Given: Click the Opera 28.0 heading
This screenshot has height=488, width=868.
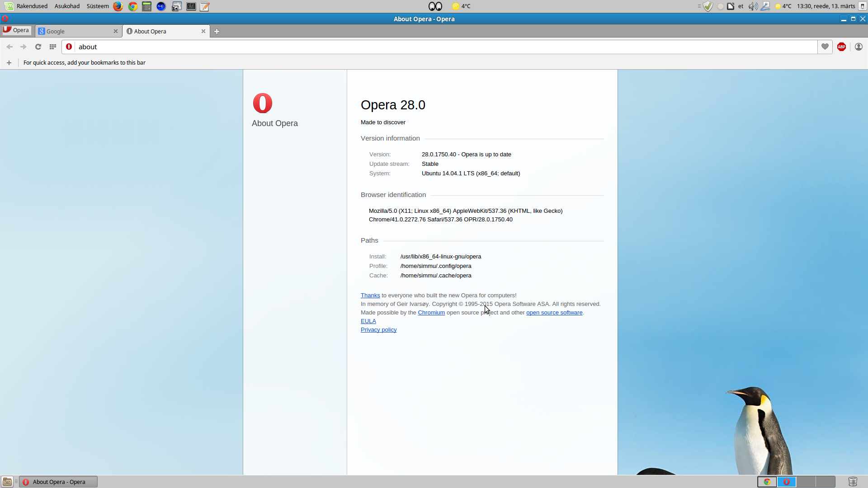Looking at the screenshot, I should 393,105.
